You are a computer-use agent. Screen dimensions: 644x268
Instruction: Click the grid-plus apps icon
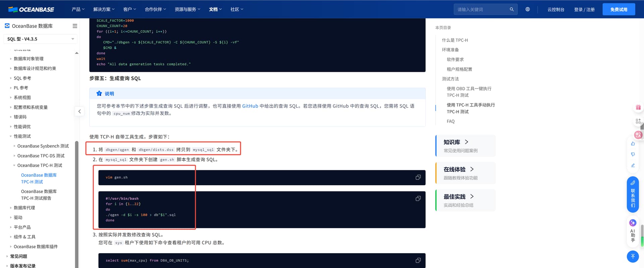(638, 121)
